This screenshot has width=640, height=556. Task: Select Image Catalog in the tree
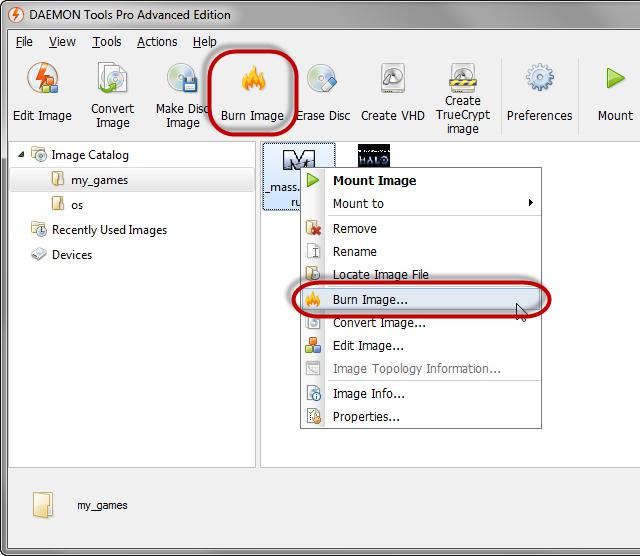tap(90, 155)
